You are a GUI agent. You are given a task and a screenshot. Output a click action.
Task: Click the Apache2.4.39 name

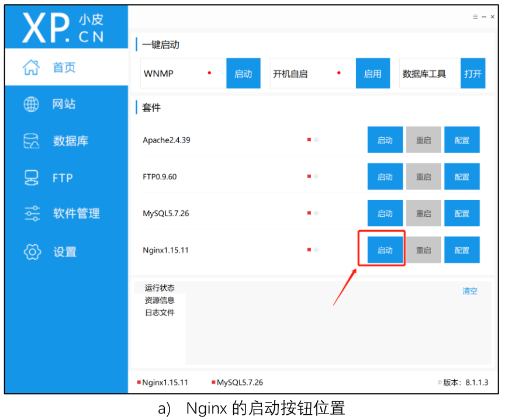(166, 140)
